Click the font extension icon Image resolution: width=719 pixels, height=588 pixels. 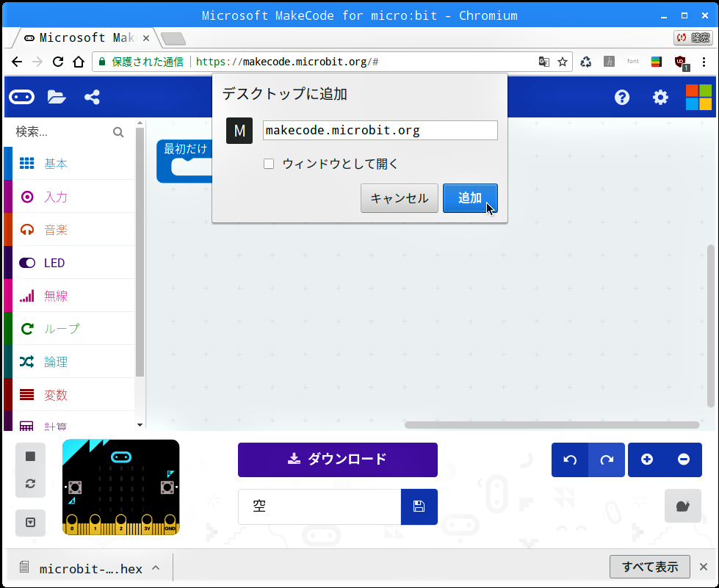coord(633,62)
